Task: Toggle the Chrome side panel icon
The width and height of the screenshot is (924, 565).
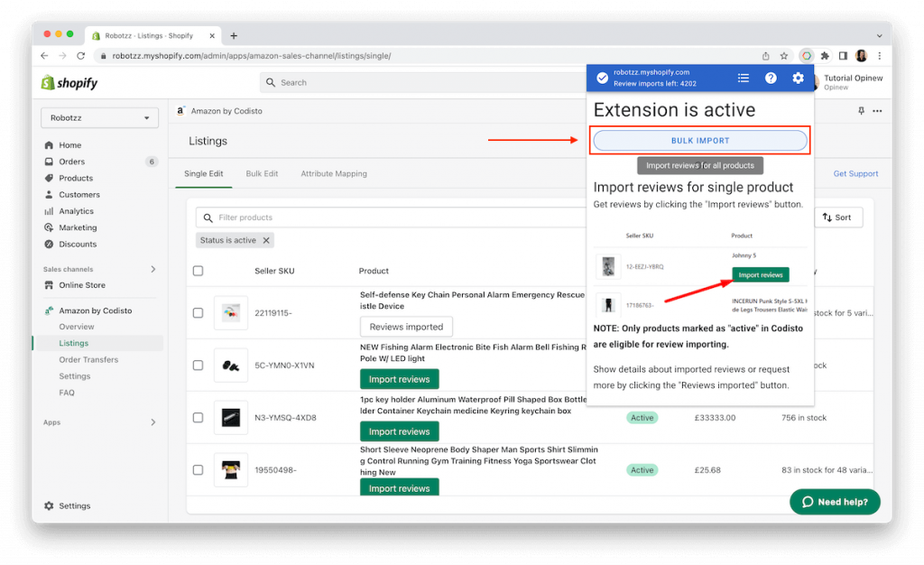Action: point(844,56)
